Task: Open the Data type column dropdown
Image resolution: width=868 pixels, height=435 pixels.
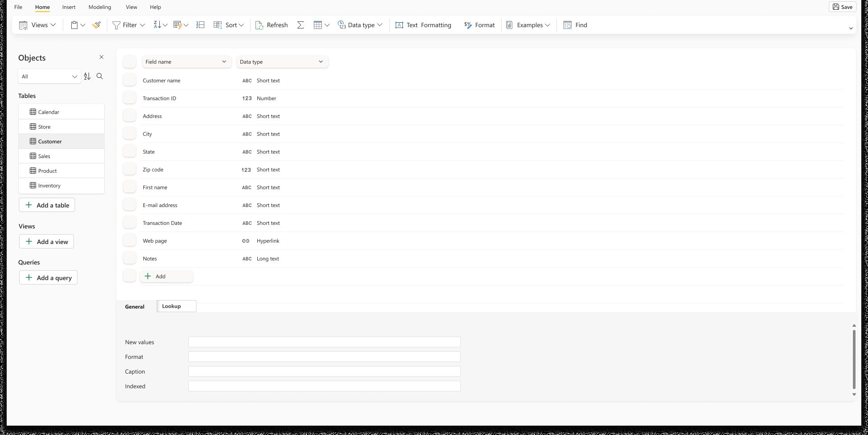Action: (x=282, y=61)
